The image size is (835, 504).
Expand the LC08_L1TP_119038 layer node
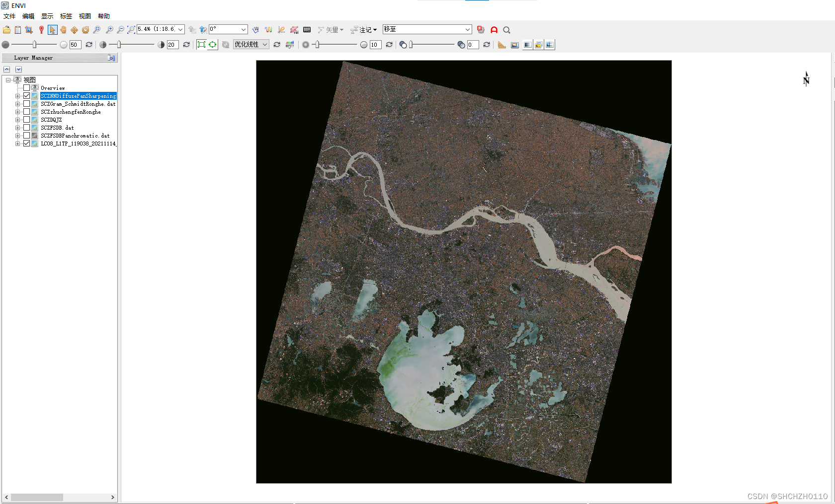pyautogui.click(x=17, y=144)
